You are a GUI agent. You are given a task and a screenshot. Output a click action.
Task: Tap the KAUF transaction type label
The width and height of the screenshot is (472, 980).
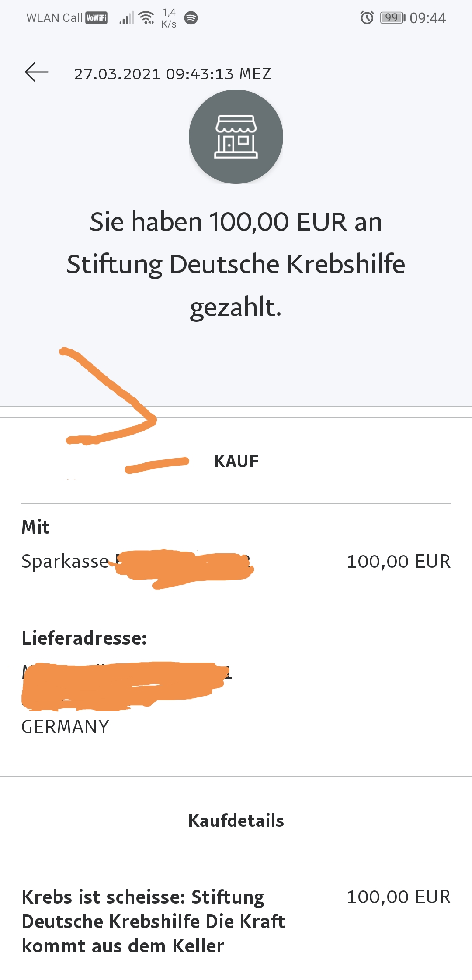(236, 461)
